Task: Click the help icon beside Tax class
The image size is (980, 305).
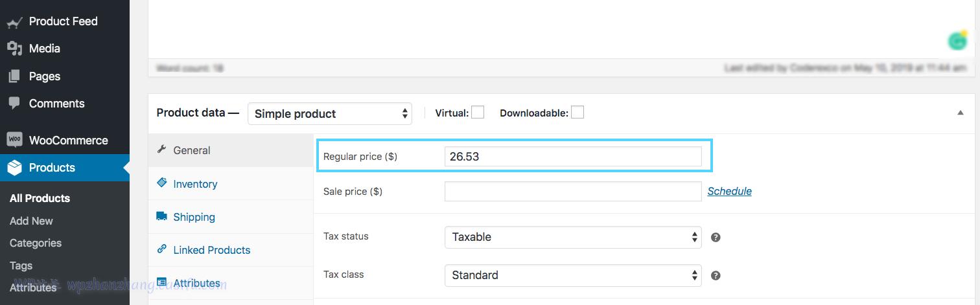Action: 716,275
